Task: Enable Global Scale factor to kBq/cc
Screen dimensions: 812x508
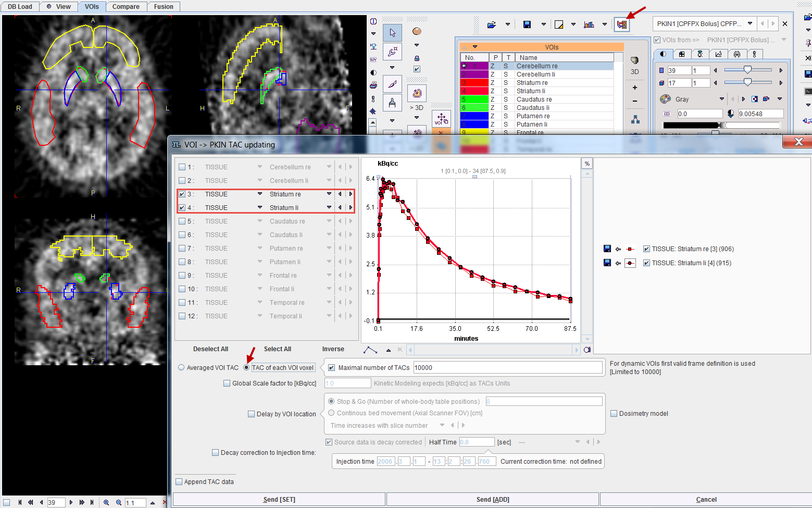Action: point(227,383)
